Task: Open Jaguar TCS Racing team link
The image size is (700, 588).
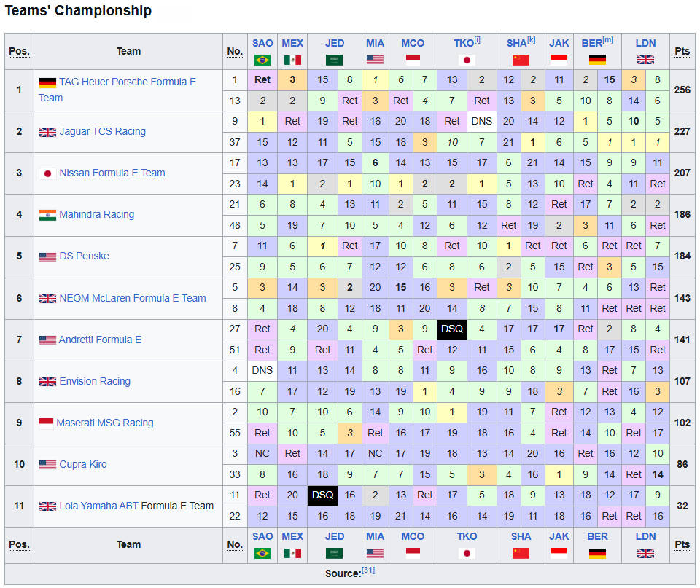Action: [x=103, y=131]
